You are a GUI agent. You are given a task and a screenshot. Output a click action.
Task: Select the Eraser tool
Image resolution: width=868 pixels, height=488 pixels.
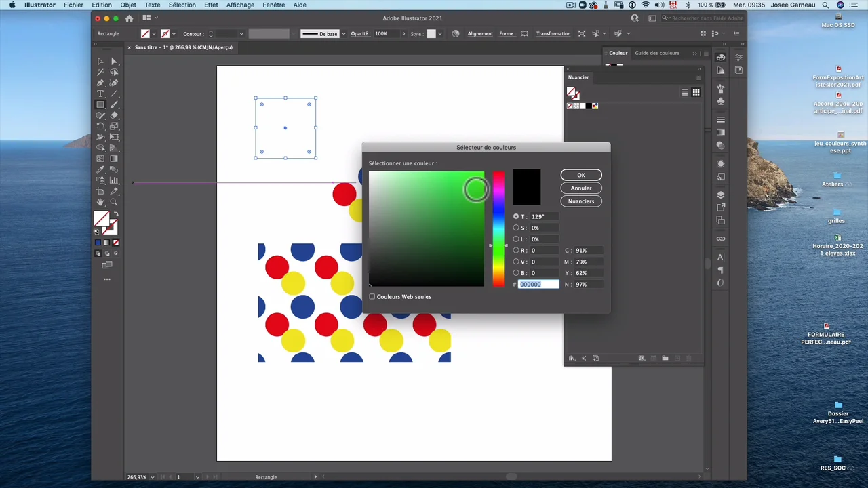[x=114, y=115]
